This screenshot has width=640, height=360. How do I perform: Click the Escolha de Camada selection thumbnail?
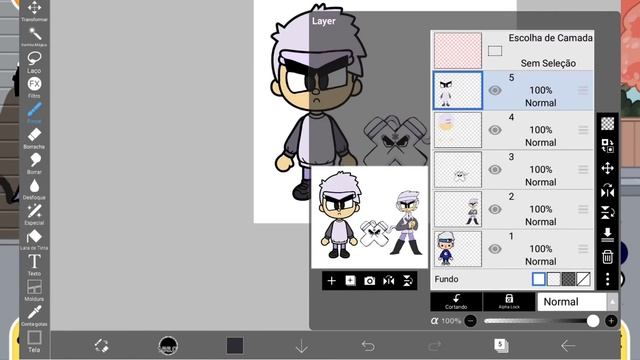pos(458,51)
